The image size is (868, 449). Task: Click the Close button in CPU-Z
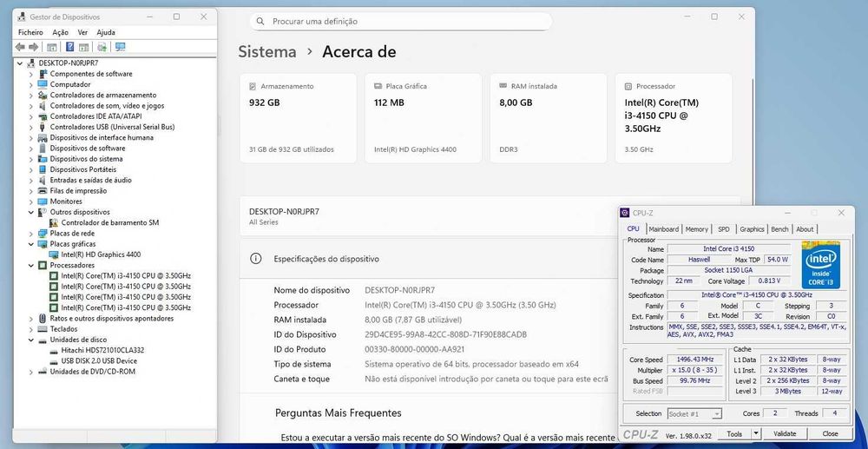point(830,433)
